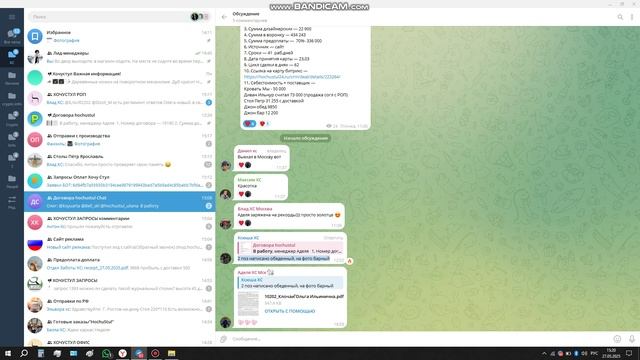Click the Russian flag avatar of Сайт реклама
This screenshot has height=360, width=640.
pos(35,243)
